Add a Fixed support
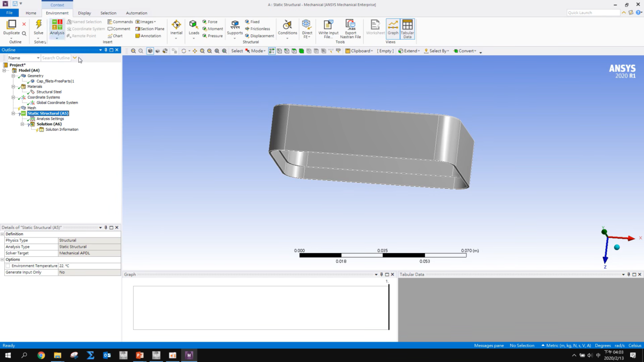The width and height of the screenshot is (644, 362). (252, 22)
